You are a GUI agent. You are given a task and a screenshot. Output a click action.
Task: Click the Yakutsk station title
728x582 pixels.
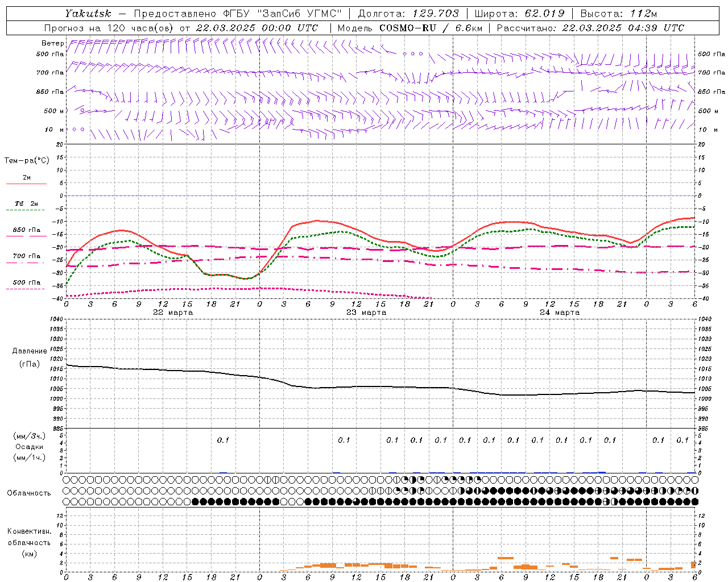pyautogui.click(x=88, y=14)
